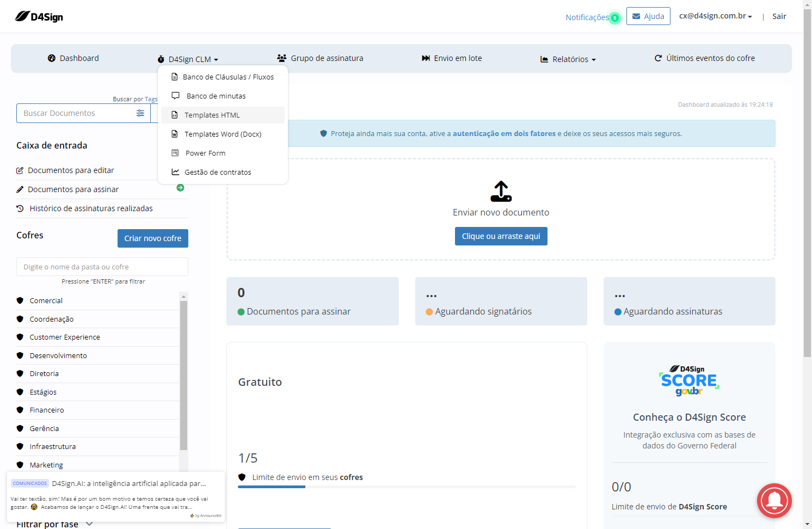Click the shield icon next to Financeiro
812x529 pixels.
(x=20, y=410)
